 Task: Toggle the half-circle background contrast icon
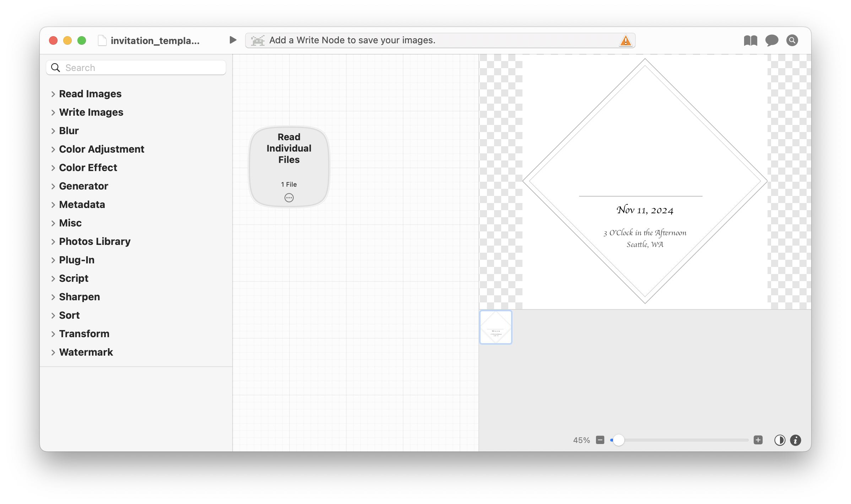(x=780, y=440)
